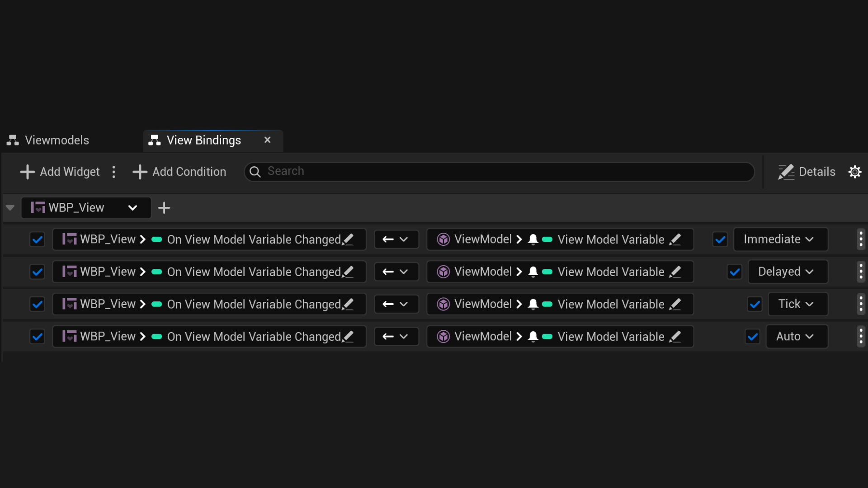
Task: Uncheck the enable checkbox on the first binding row
Action: (x=38, y=239)
